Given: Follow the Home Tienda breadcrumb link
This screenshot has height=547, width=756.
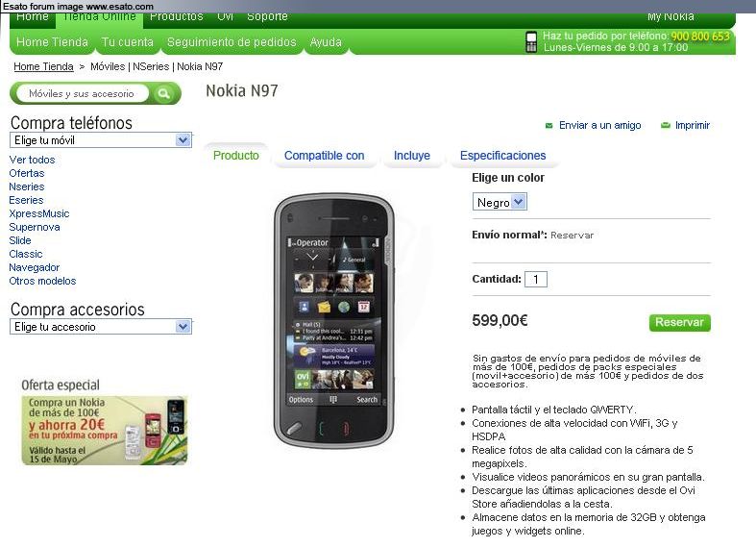Looking at the screenshot, I should click(43, 66).
